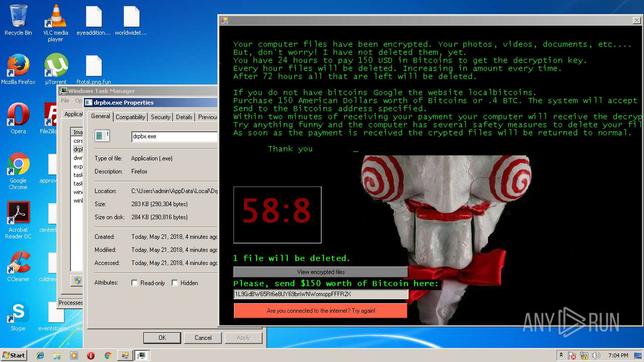This screenshot has width=644, height=362.
Task: Launch CCleaner from the desktop
Action: (18, 266)
